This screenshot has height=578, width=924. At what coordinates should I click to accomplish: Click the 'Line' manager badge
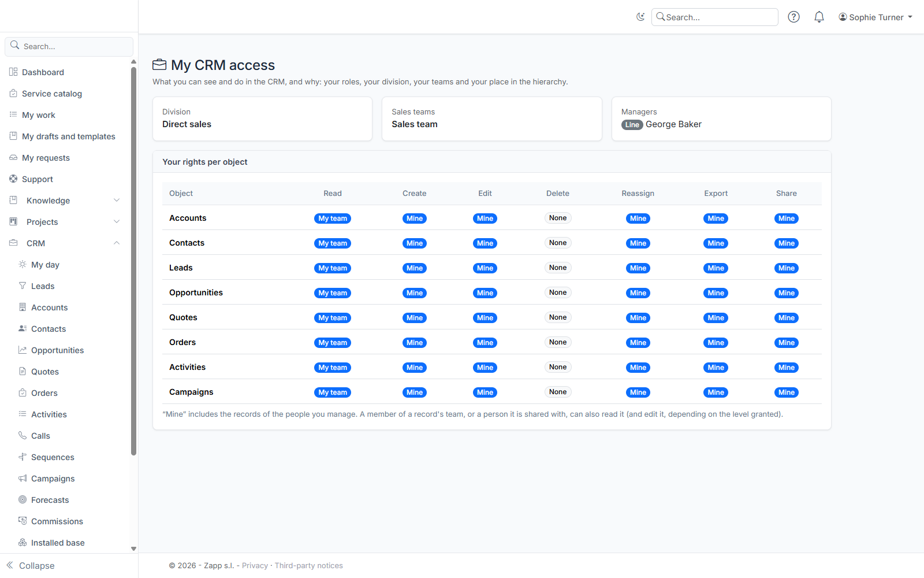click(x=632, y=125)
